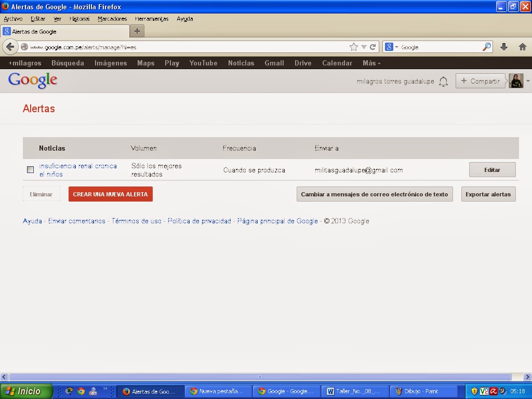The height and width of the screenshot is (399, 532).
Task: Open Imágenes in the Google bar
Action: [x=111, y=63]
